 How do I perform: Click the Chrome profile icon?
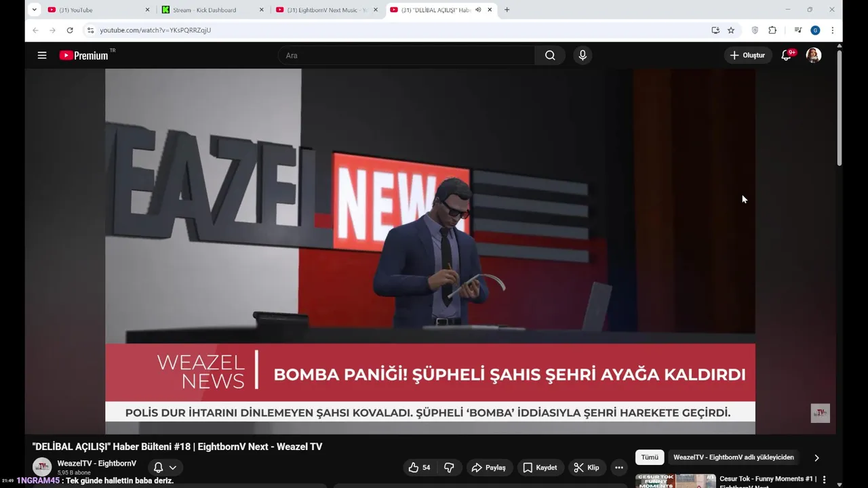815,30
